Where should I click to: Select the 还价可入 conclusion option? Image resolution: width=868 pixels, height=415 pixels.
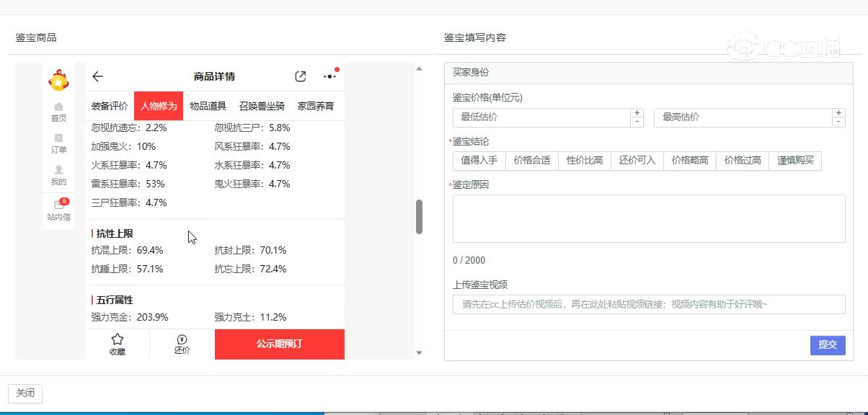[637, 160]
